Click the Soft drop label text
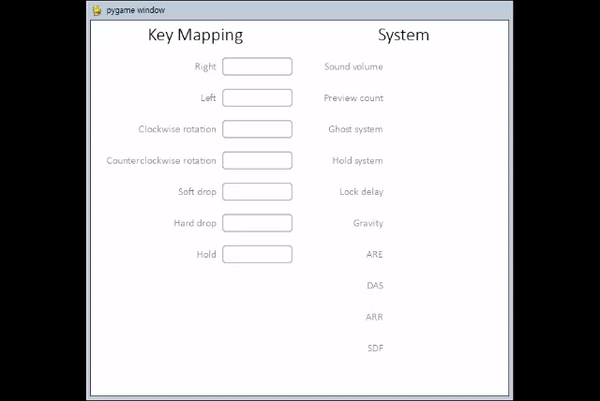 pos(197,192)
